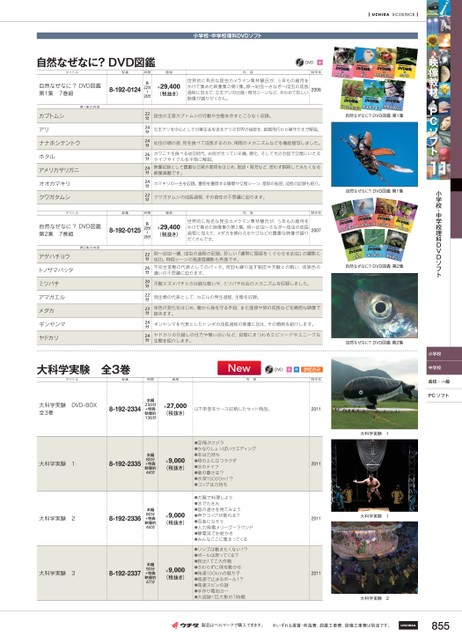The width and height of the screenshot is (462, 644).
Task: Click the blue square icon in 大科学実験 header
Action: 297,369
